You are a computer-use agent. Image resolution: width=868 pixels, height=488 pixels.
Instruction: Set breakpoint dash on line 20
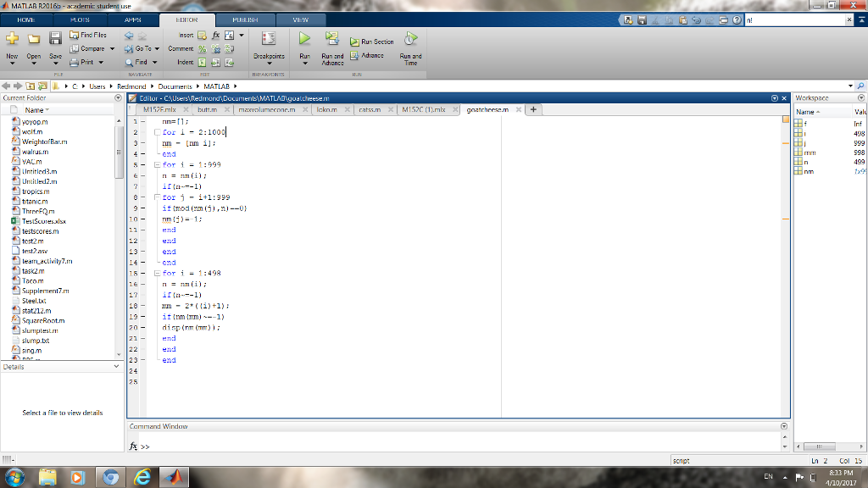pos(142,328)
